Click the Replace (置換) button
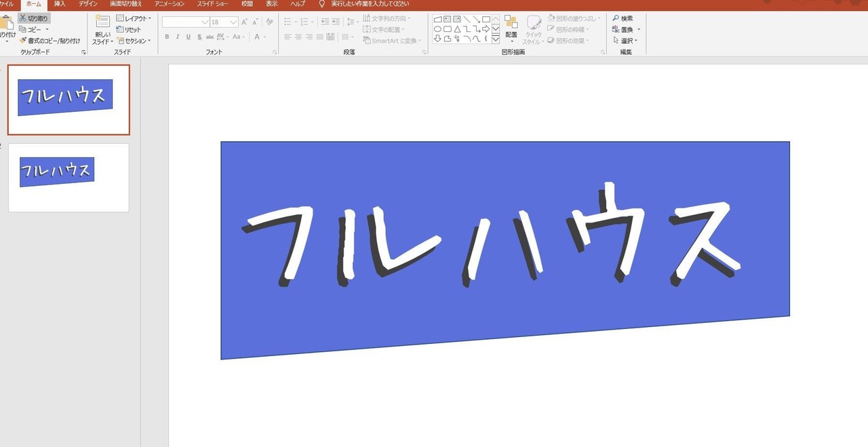 [x=626, y=30]
